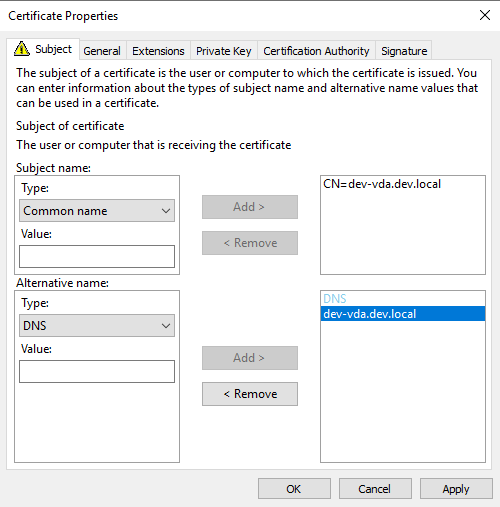Go to the Private Key tab
Viewport: 500px width, 507px height.
pos(224,51)
